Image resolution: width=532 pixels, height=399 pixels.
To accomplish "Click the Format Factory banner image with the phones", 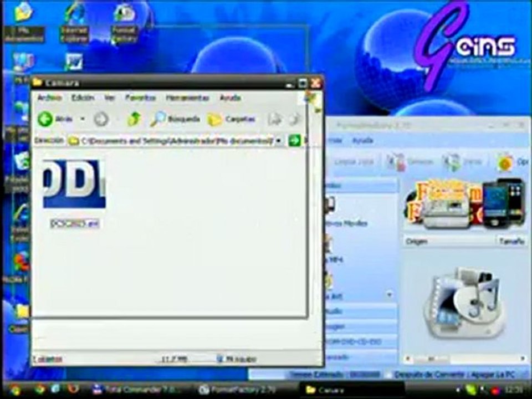I will (x=465, y=204).
